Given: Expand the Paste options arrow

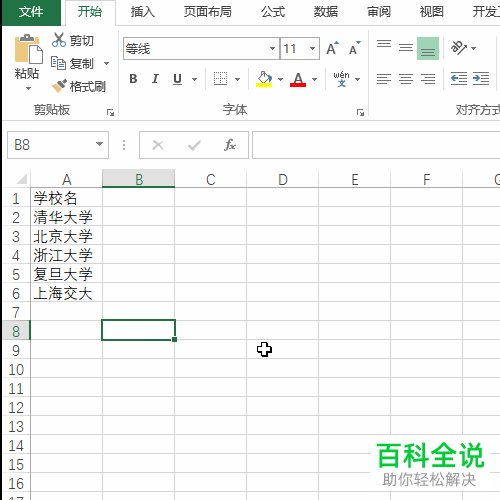Looking at the screenshot, I should pos(28,88).
